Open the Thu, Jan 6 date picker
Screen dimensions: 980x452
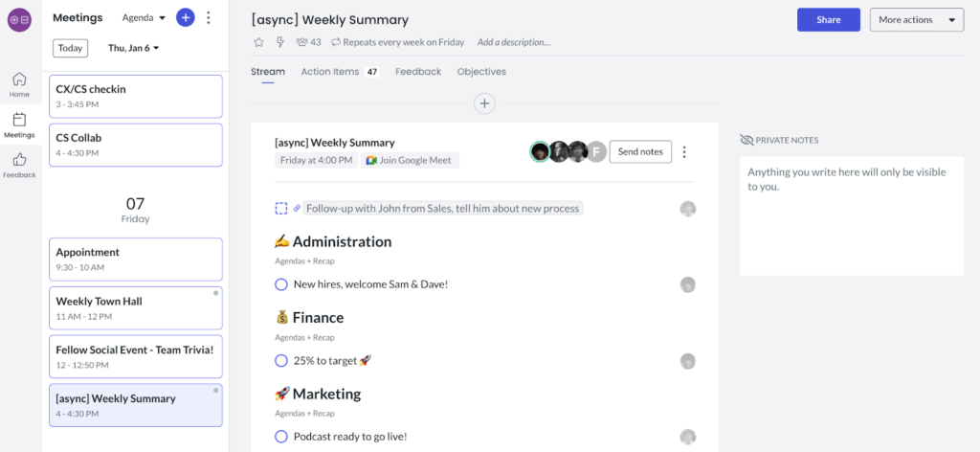pos(134,48)
